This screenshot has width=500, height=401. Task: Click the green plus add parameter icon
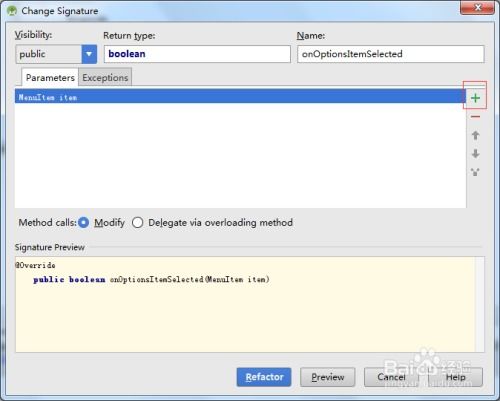[x=475, y=98]
